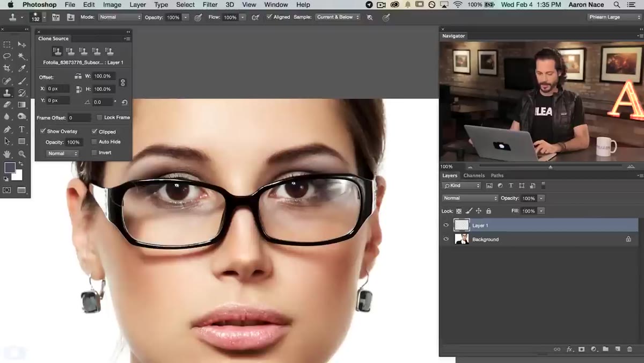The width and height of the screenshot is (644, 363).
Task: Select the Rectangular Marquee tool
Action: point(7,45)
